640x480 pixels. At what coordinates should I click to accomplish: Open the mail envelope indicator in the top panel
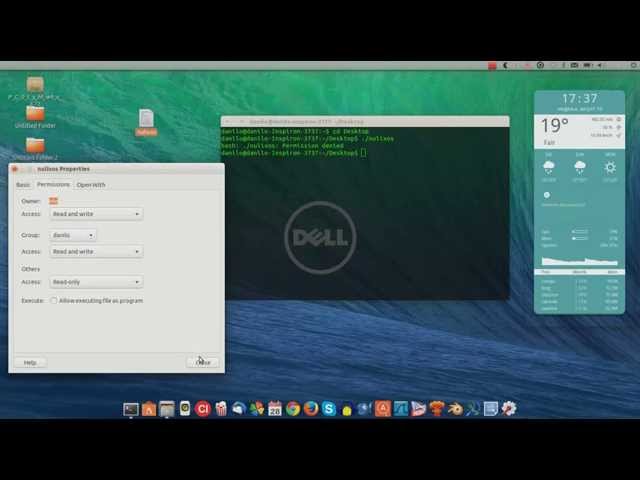(574, 65)
